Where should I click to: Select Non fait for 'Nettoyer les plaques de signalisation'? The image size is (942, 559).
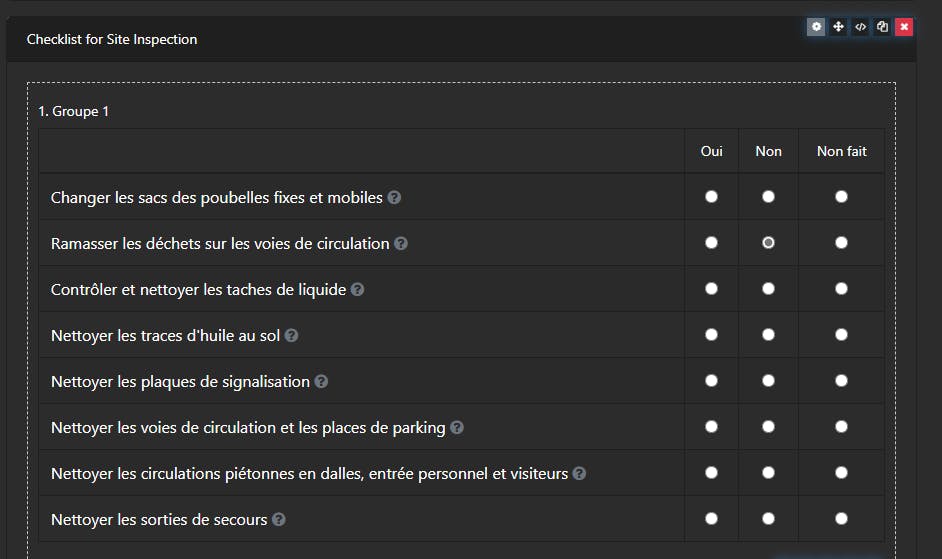pyautogui.click(x=841, y=381)
